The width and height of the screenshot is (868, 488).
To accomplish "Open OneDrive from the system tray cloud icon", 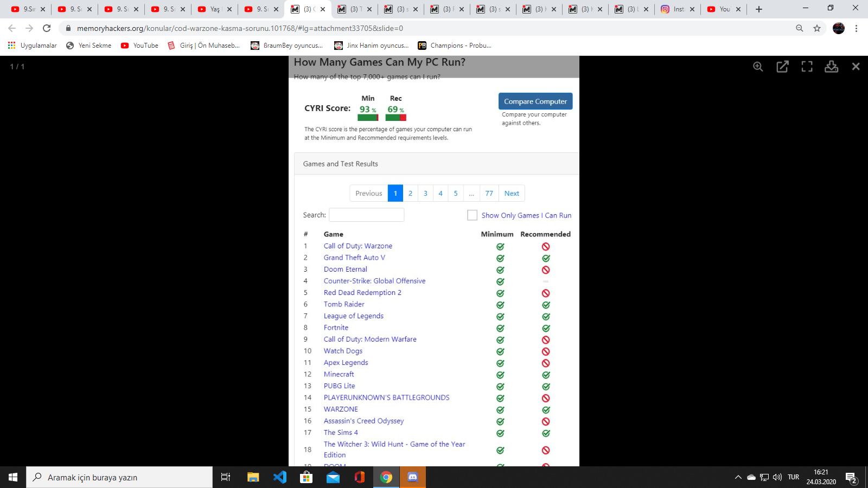I will pyautogui.click(x=751, y=477).
